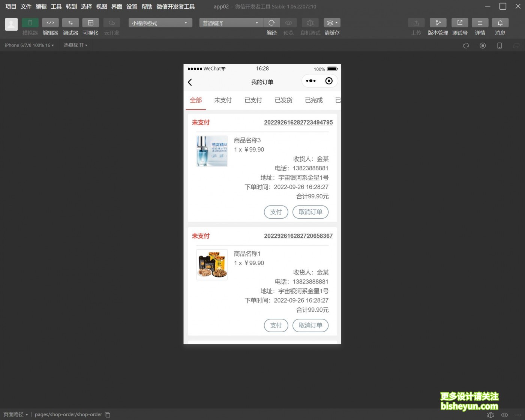
Task: Open the 普通编译 compile mode dropdown
Action: point(231,23)
